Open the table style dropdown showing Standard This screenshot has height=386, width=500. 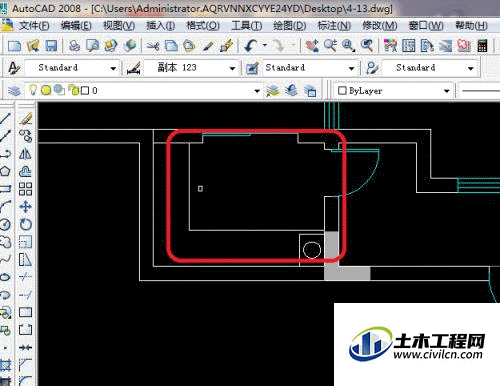coord(310,68)
